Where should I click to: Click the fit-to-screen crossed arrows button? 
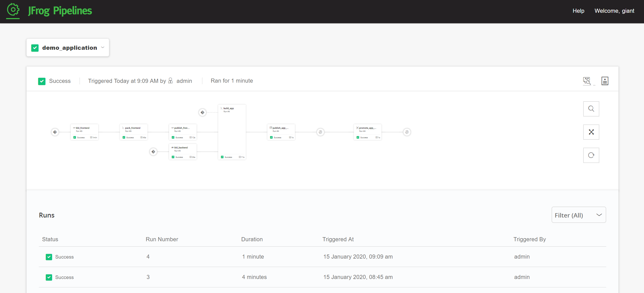pos(591,132)
